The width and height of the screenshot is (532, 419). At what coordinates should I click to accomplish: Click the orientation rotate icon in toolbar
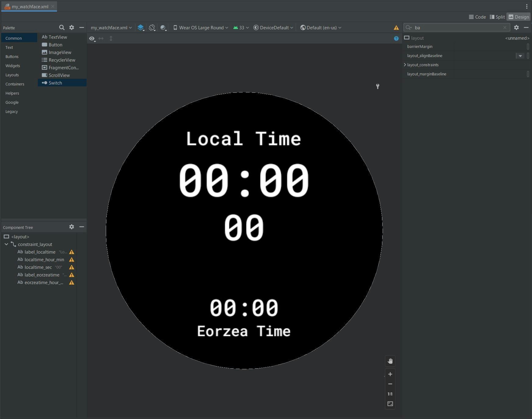click(152, 27)
